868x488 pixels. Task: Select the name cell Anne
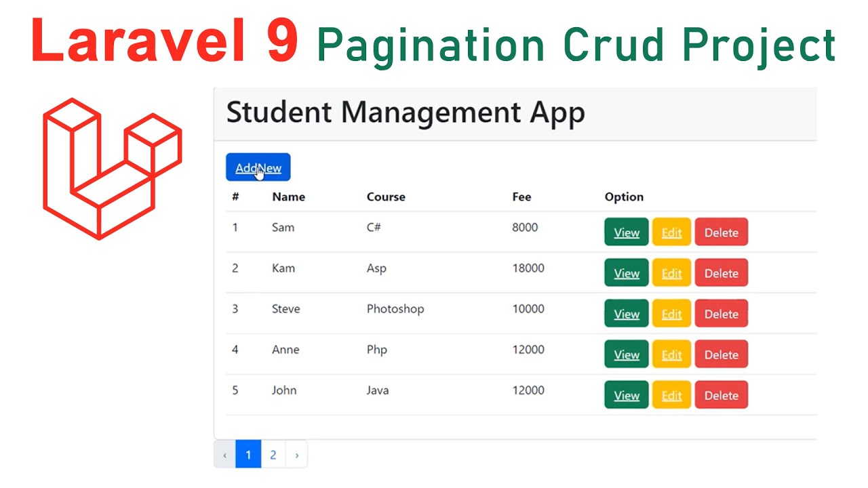[285, 349]
